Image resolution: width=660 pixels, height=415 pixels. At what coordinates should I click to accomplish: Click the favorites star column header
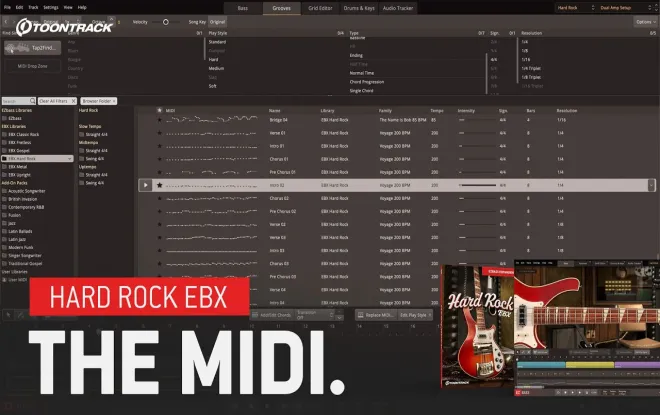click(x=160, y=110)
